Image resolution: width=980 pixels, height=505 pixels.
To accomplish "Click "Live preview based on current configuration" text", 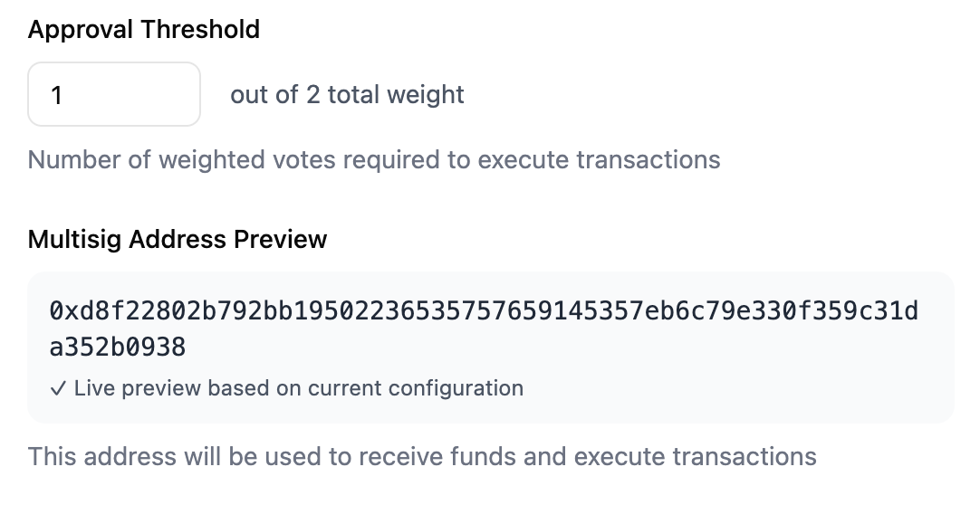I will 299,389.
